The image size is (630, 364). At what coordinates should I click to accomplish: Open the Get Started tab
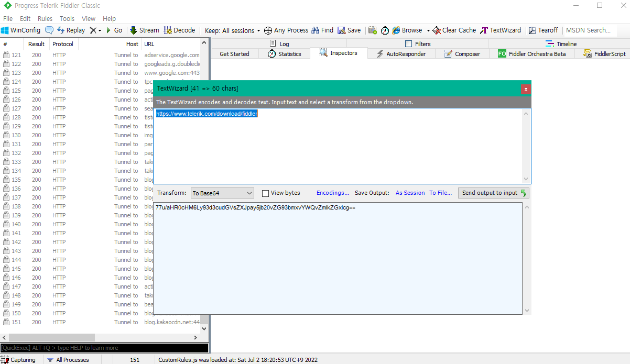pos(234,54)
